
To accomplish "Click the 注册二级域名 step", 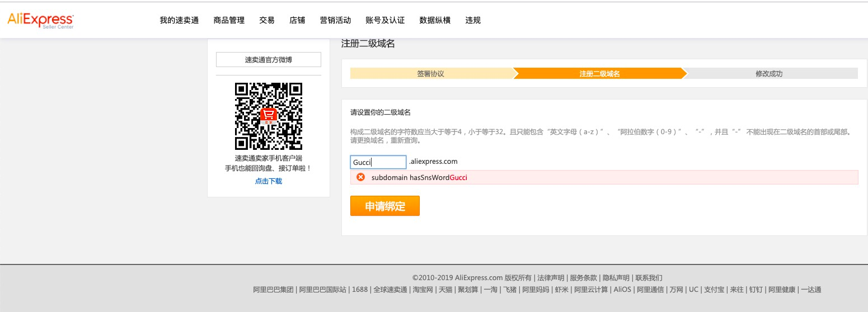I will coord(599,73).
